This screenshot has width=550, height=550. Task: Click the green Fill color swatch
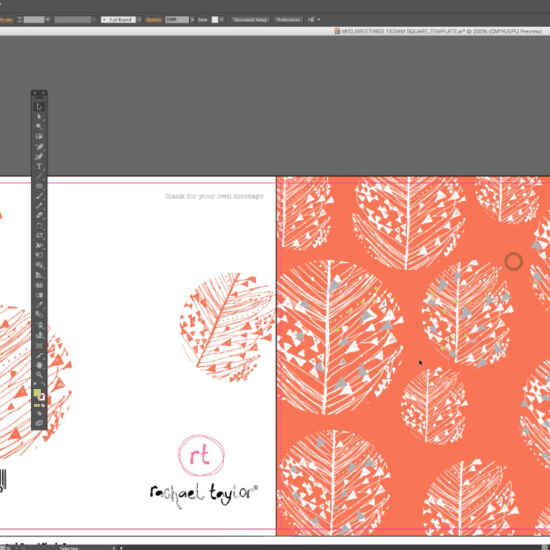[x=37, y=393]
